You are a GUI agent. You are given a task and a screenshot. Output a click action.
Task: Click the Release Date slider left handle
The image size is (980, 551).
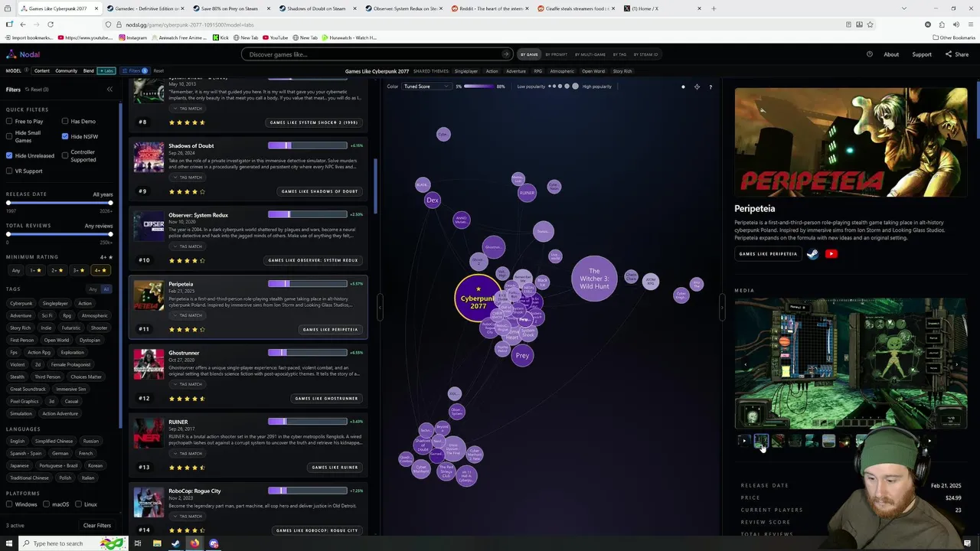[x=8, y=203]
